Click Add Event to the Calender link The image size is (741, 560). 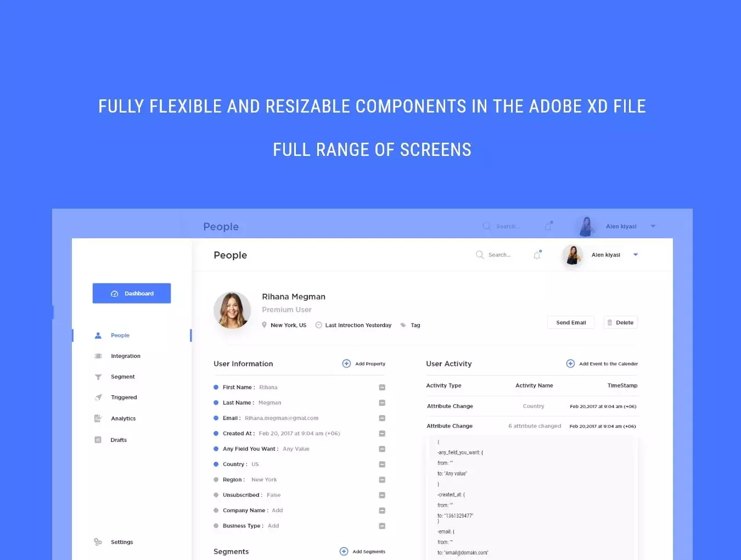click(x=608, y=364)
